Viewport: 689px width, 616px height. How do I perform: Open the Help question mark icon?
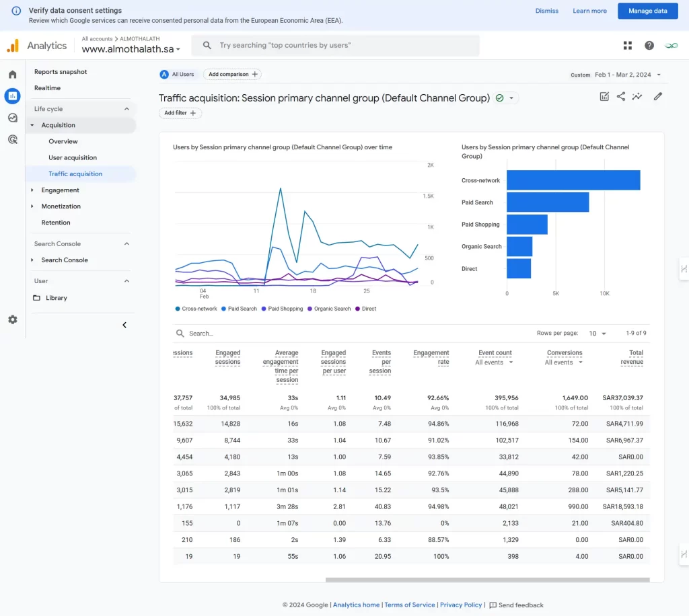[x=649, y=46]
